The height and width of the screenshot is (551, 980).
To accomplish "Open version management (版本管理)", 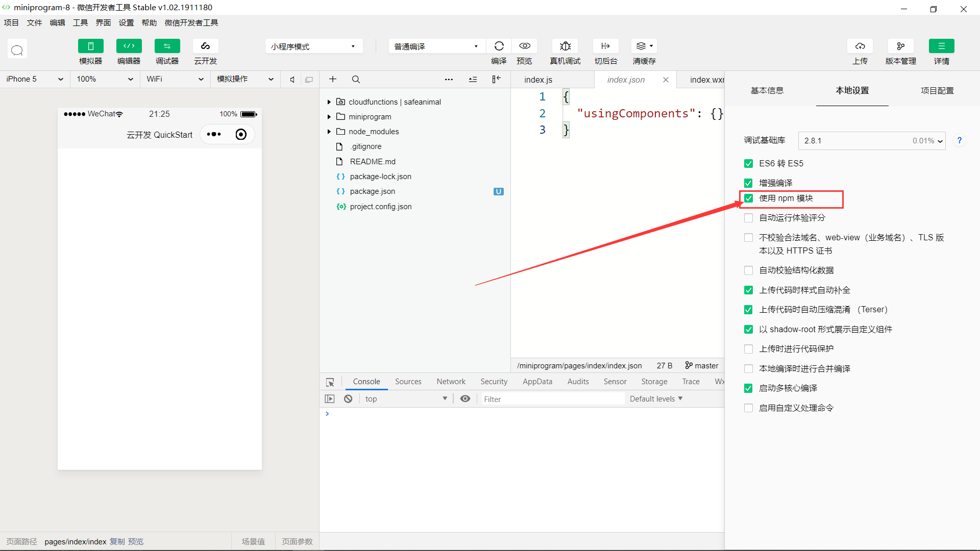I will (900, 46).
